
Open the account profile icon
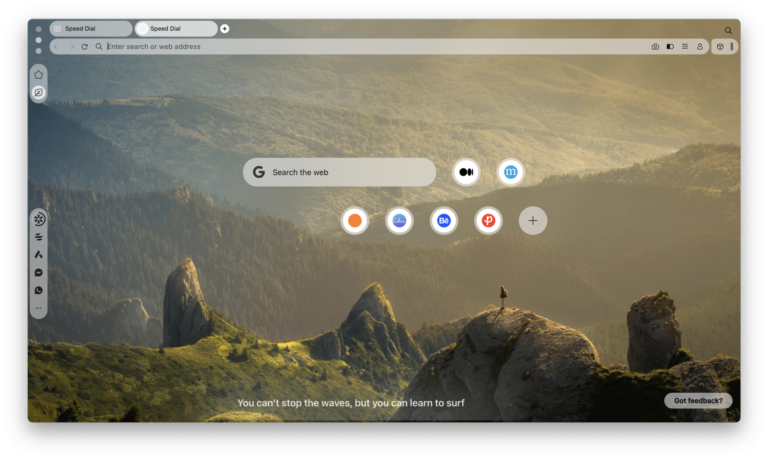point(699,47)
